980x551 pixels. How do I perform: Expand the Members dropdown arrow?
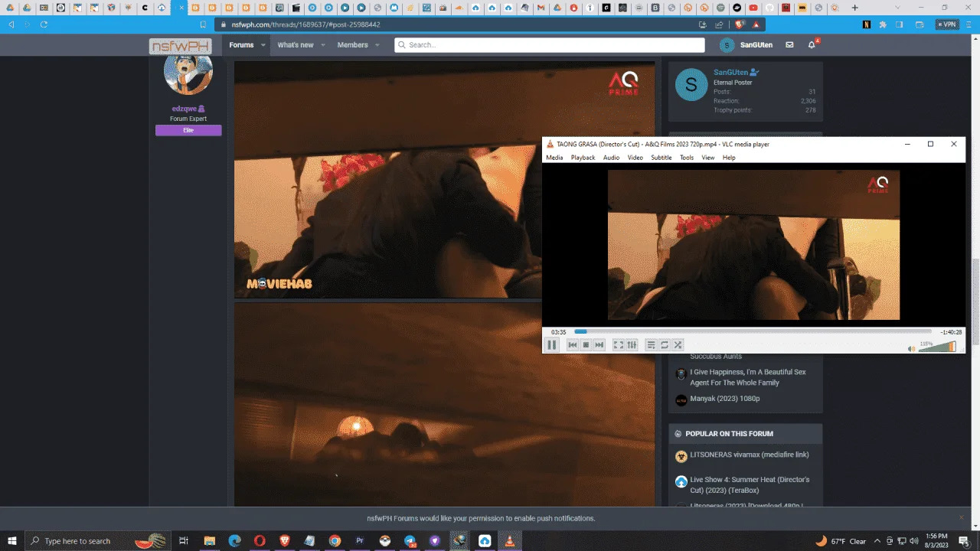[x=377, y=45]
